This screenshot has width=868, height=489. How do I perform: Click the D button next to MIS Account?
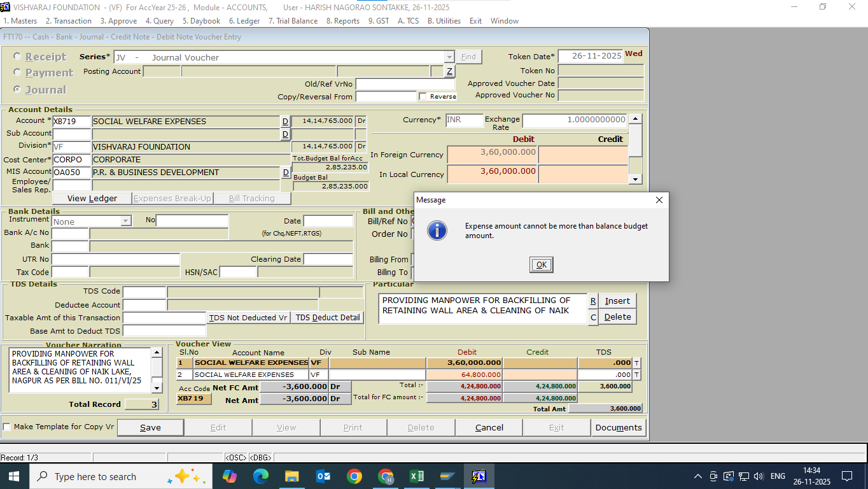click(285, 173)
